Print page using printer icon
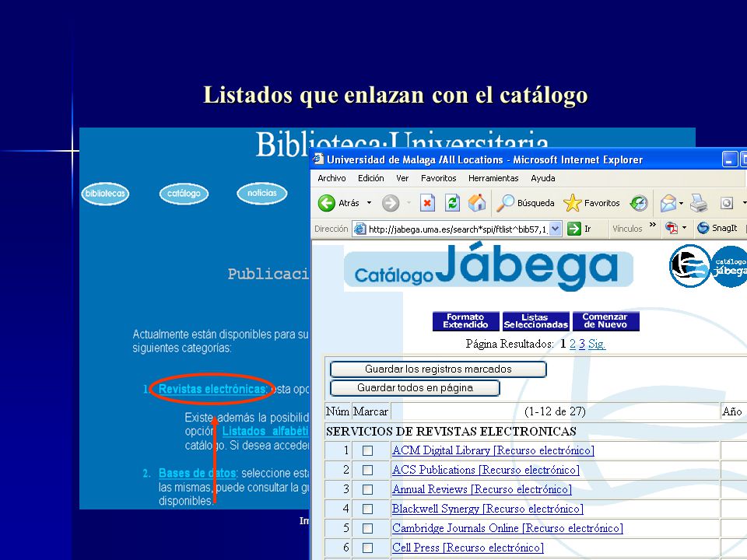This screenshot has height=560, width=747. pyautogui.click(x=699, y=203)
